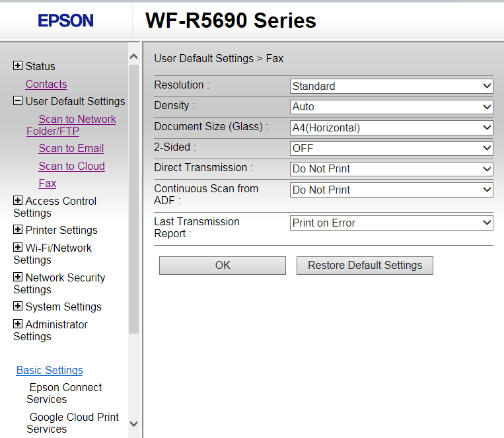Viewport: 504px width, 438px height.
Task: Open Scan to Network Folder/FTP link
Action: (71, 125)
